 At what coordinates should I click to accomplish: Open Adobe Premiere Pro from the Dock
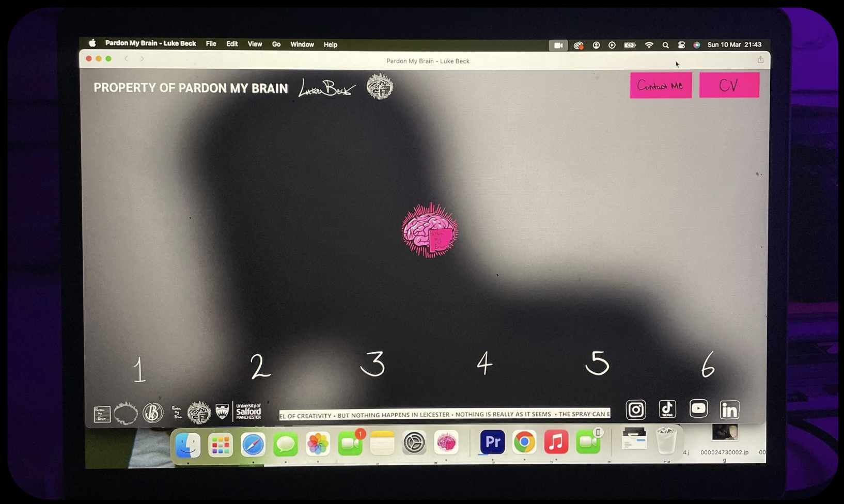point(492,442)
